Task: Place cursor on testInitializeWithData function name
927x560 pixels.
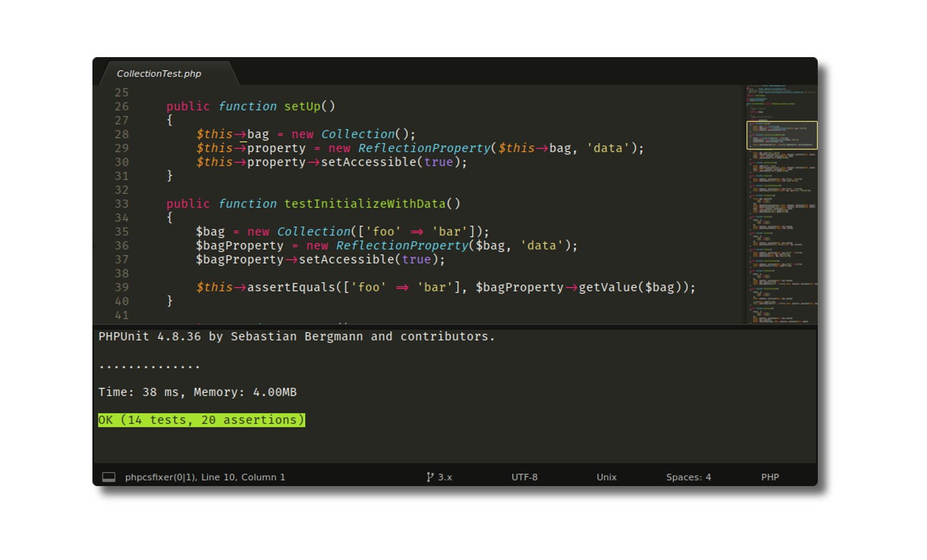Action: coord(365,204)
